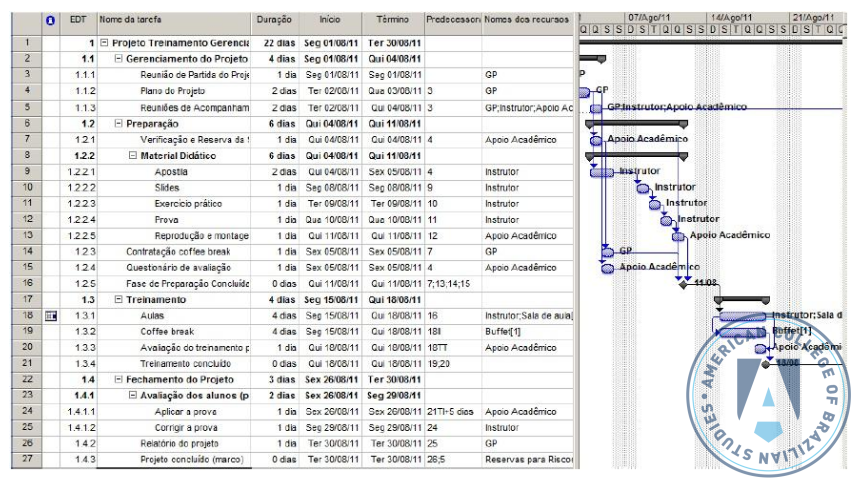Select the task Reunião de Partida do Projeto
This screenshot has height=480, width=854.
pos(194,75)
